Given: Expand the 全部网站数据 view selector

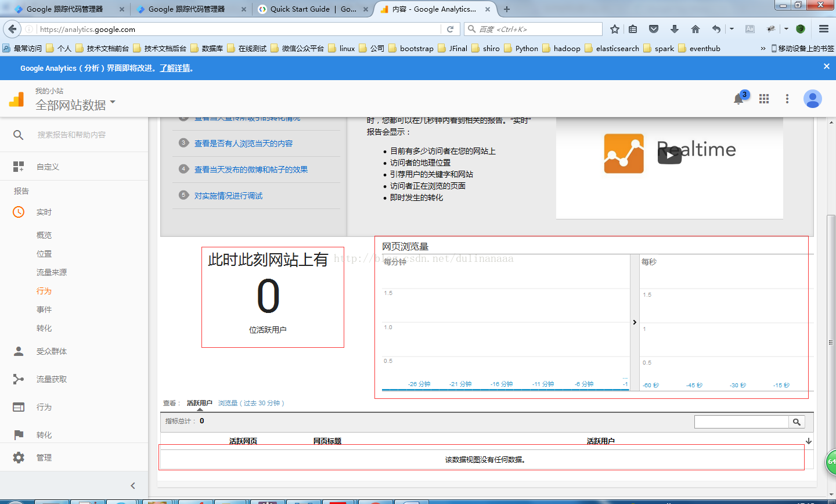Looking at the screenshot, I should (75, 105).
